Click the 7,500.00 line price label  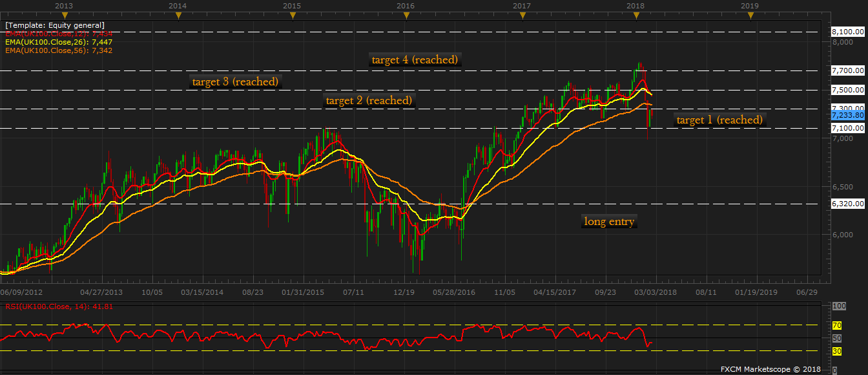pyautogui.click(x=848, y=90)
